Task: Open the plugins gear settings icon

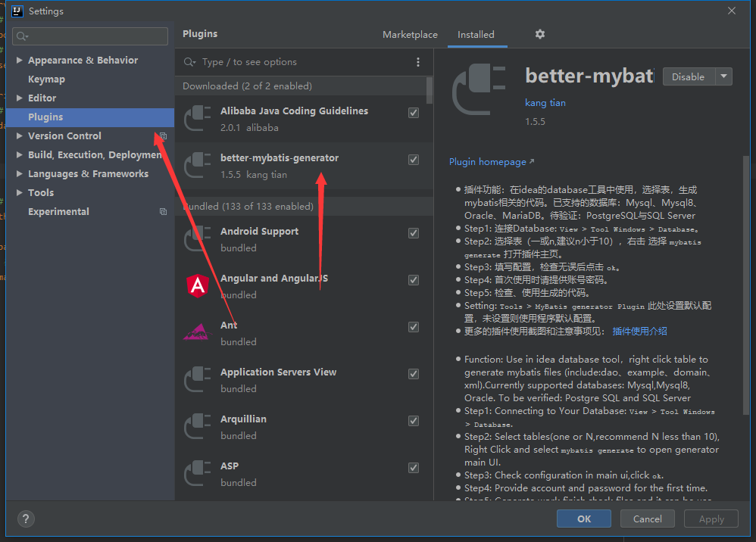Action: click(x=540, y=34)
